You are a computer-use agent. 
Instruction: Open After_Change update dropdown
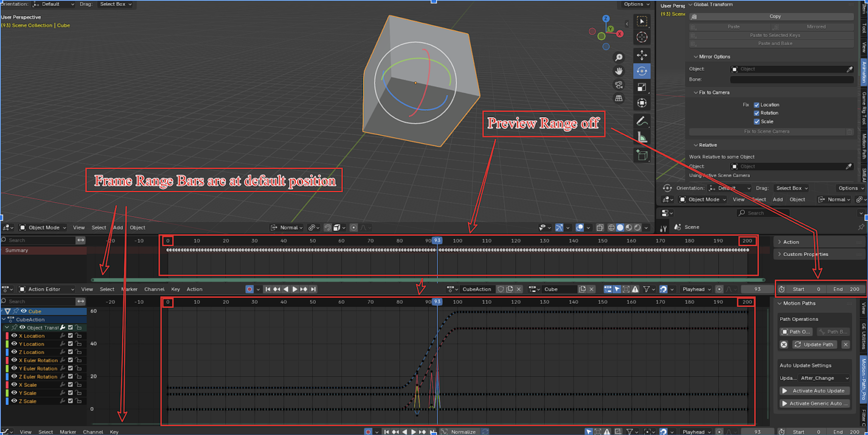click(x=823, y=378)
